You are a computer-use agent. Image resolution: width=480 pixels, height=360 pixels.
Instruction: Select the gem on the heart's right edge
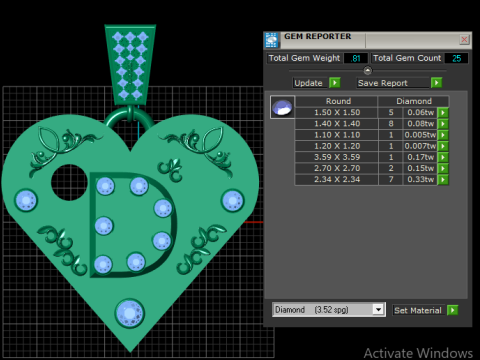[233, 201]
